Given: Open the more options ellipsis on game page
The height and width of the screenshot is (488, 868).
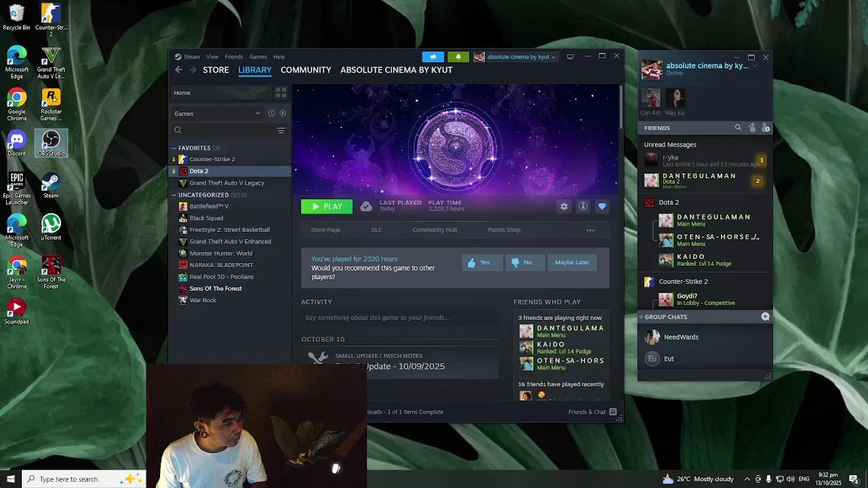Looking at the screenshot, I should (x=590, y=230).
